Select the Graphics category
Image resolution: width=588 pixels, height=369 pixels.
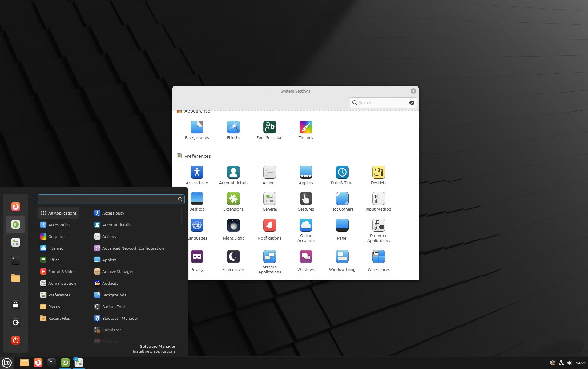[x=56, y=236]
